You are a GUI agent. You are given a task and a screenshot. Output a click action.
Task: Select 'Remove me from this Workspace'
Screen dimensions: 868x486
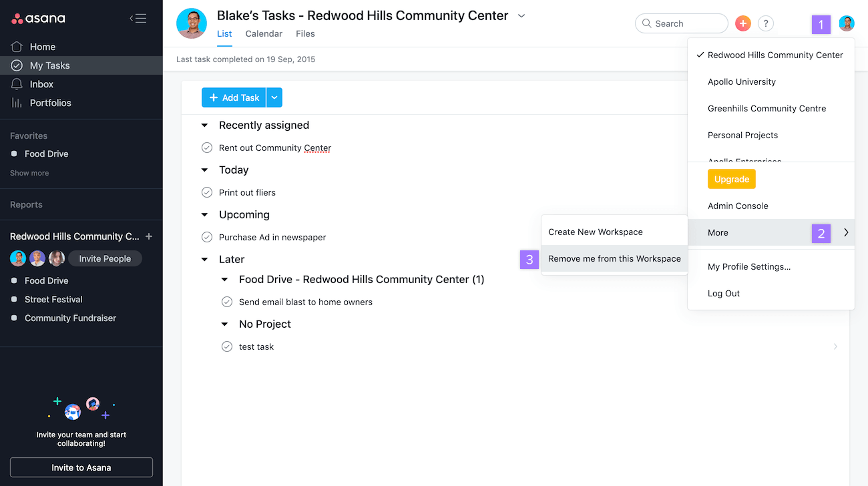tap(614, 259)
